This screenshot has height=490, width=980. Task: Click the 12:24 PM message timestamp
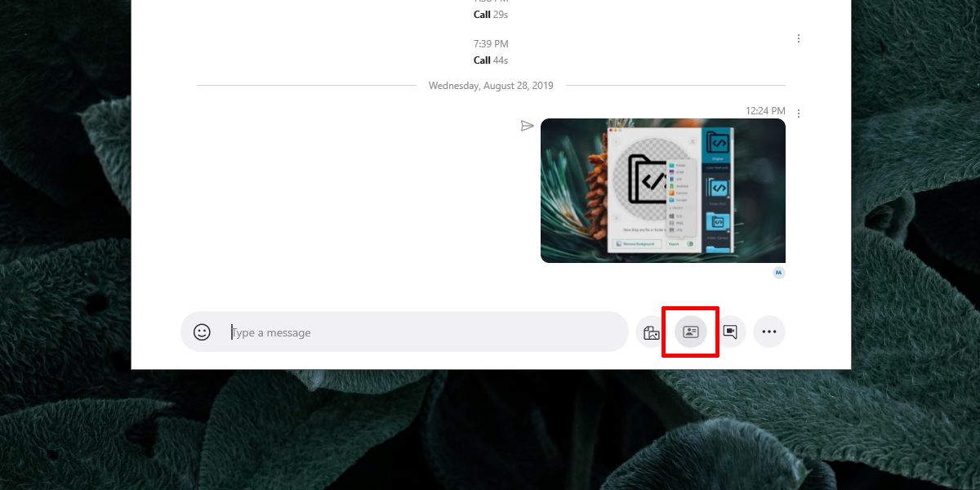click(x=765, y=111)
